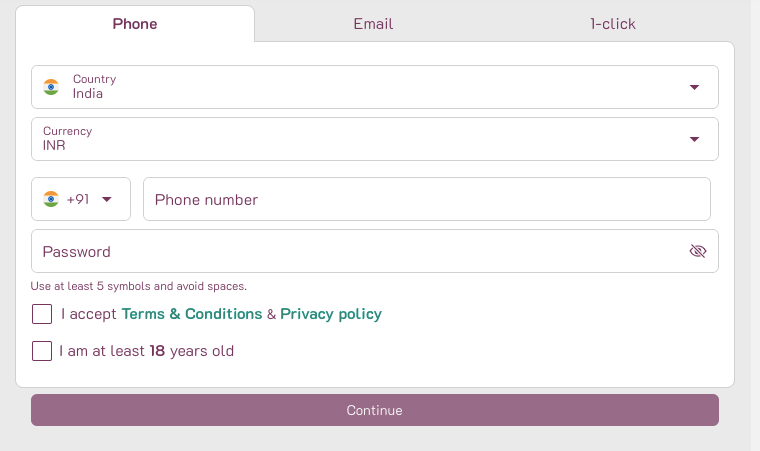760x451 pixels.
Task: Click the Currency dropdown arrow icon
Action: [x=695, y=139]
